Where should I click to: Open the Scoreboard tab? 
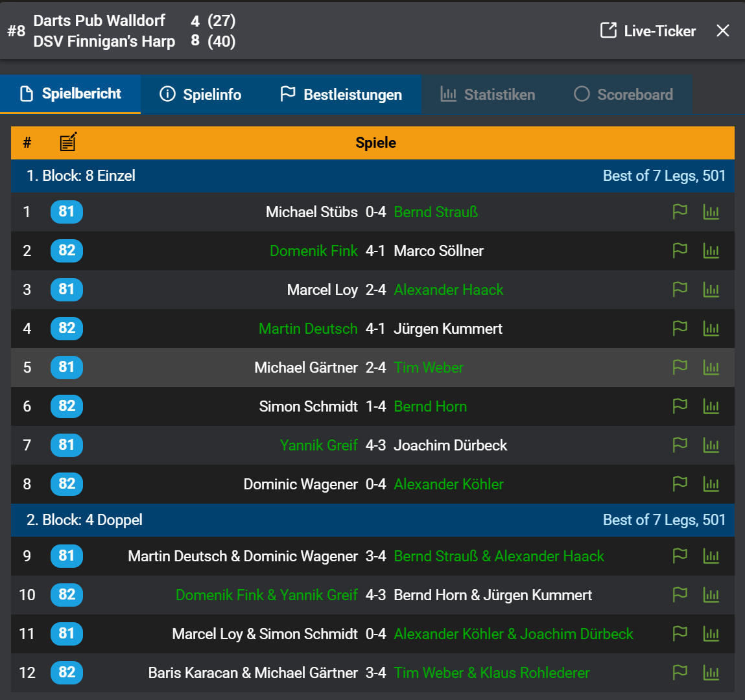pyautogui.click(x=624, y=95)
